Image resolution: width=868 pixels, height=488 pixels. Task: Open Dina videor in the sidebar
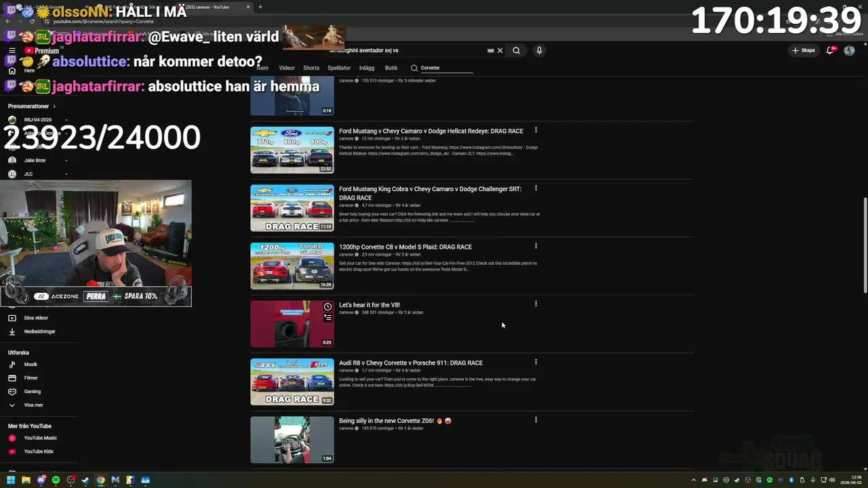(36, 318)
